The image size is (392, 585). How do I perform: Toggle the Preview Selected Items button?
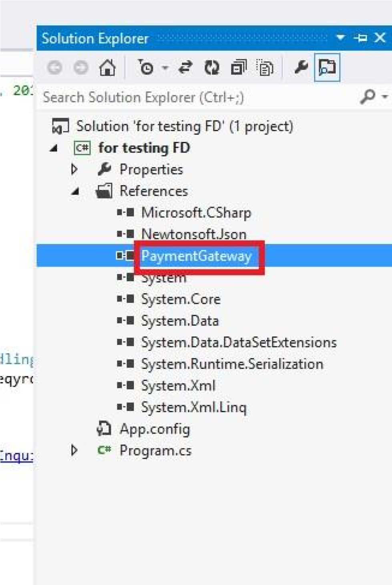pos(327,68)
